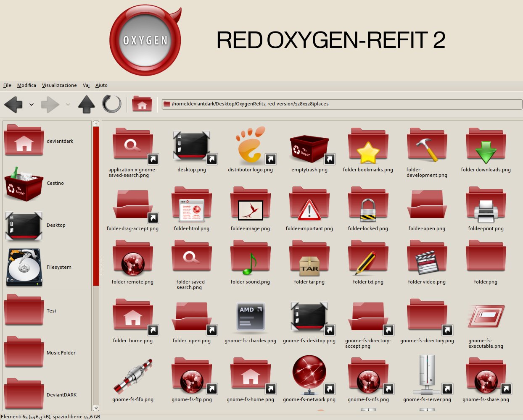Open the Visualizzazione menu
Screen dimensions: 523x420
tap(59, 85)
